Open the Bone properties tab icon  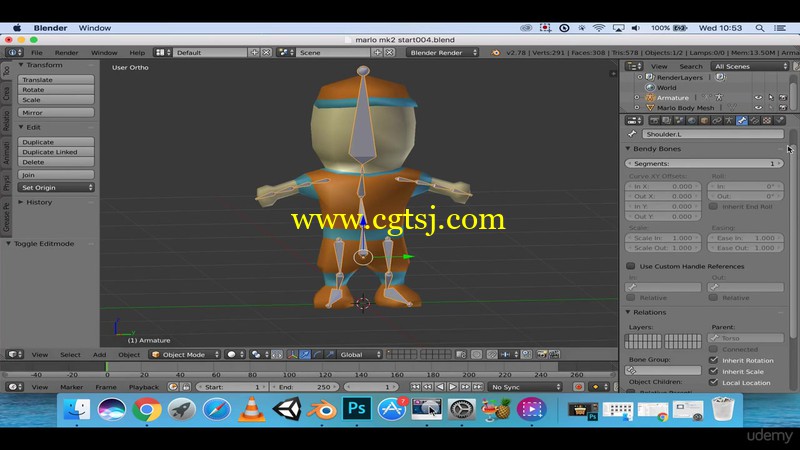pos(742,120)
